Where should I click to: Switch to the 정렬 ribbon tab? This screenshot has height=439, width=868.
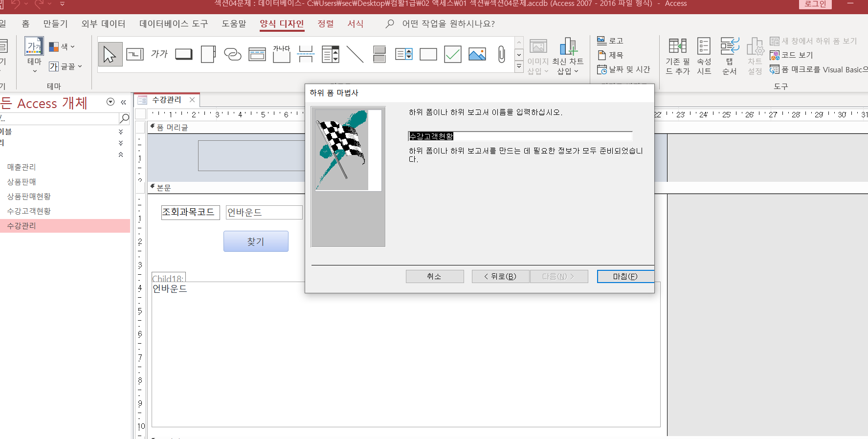click(x=325, y=24)
